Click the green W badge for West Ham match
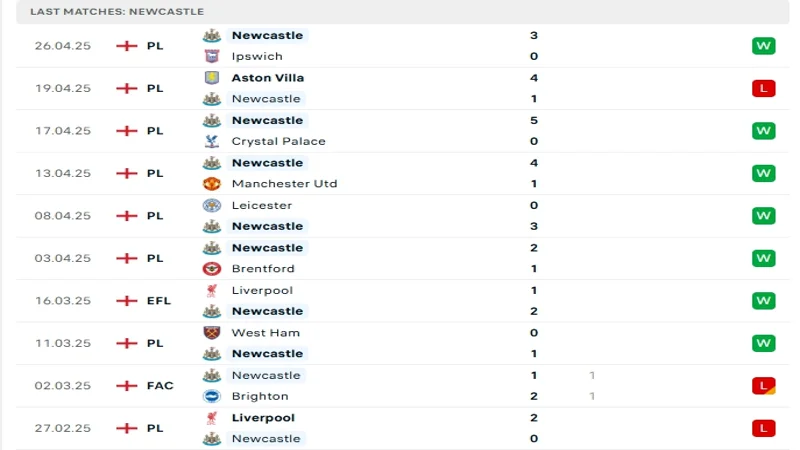800x450 pixels. [764, 343]
